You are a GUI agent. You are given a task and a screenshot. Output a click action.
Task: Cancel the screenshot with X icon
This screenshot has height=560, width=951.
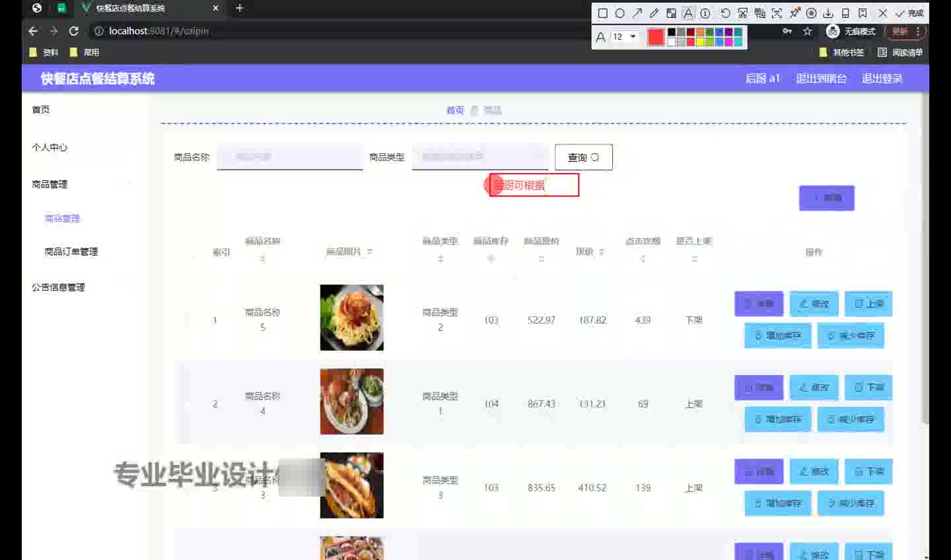882,13
